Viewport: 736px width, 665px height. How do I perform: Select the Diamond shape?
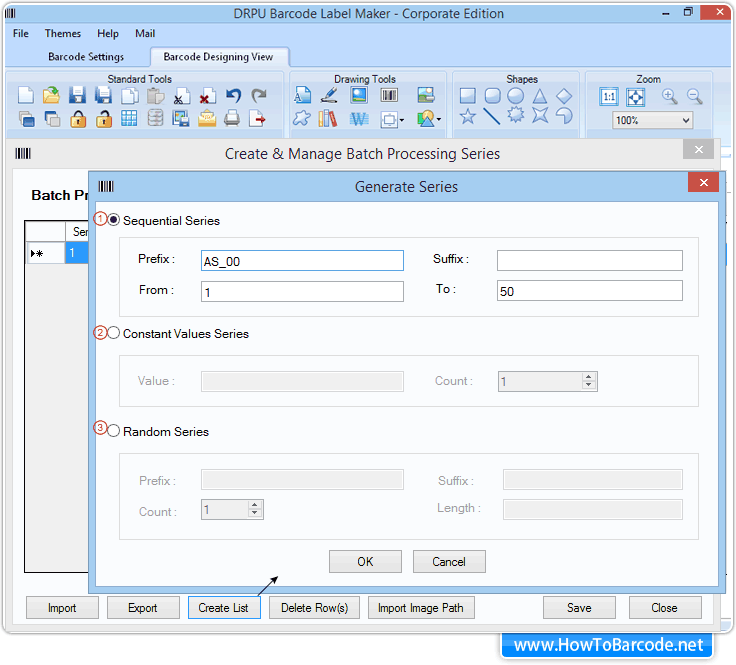click(564, 96)
